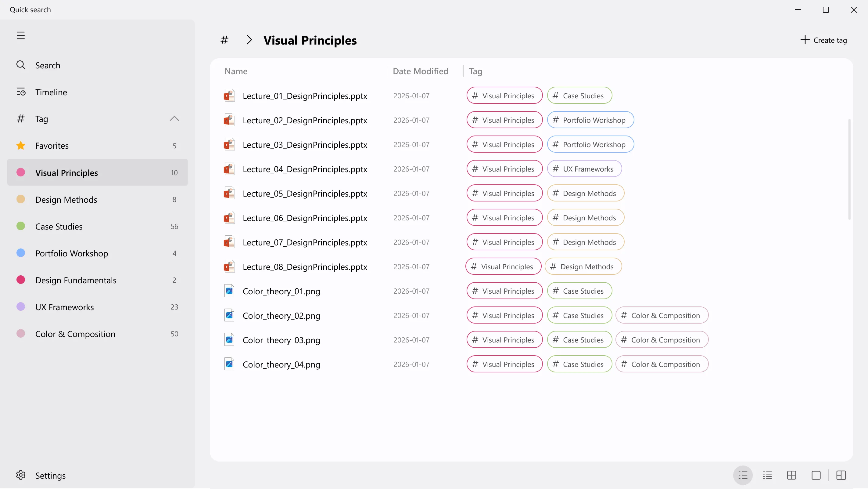The width and height of the screenshot is (868, 489).
Task: Collapse the Tag section chevron
Action: point(174,118)
